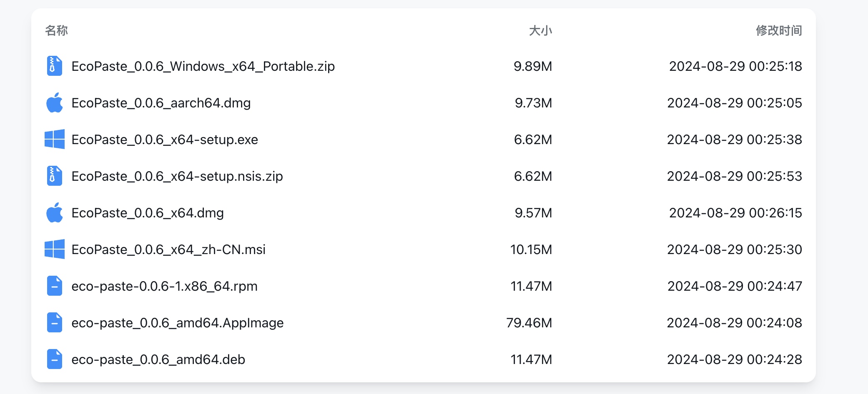Select the EcoPaste_0.0.6_x64_zh-CN.msi file name
868x394 pixels.
(168, 250)
